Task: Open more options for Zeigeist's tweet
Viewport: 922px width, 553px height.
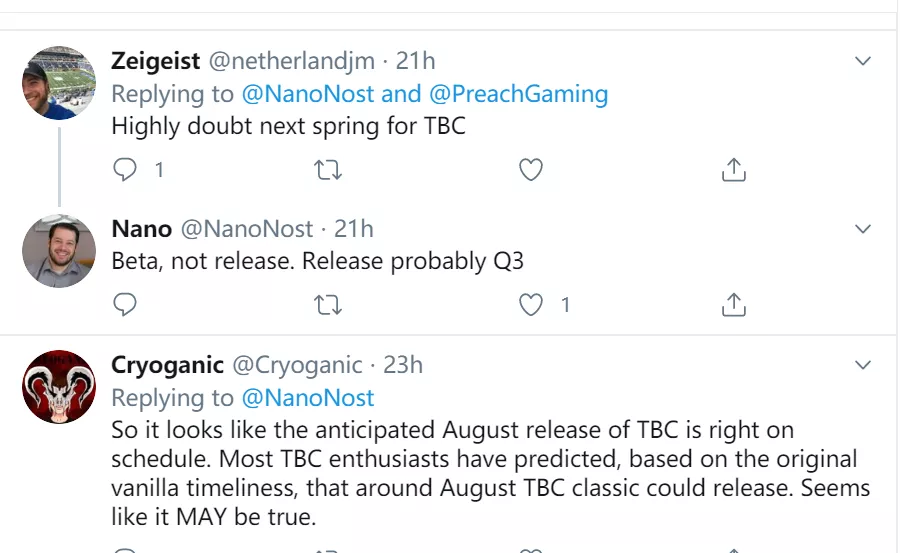Action: point(863,61)
